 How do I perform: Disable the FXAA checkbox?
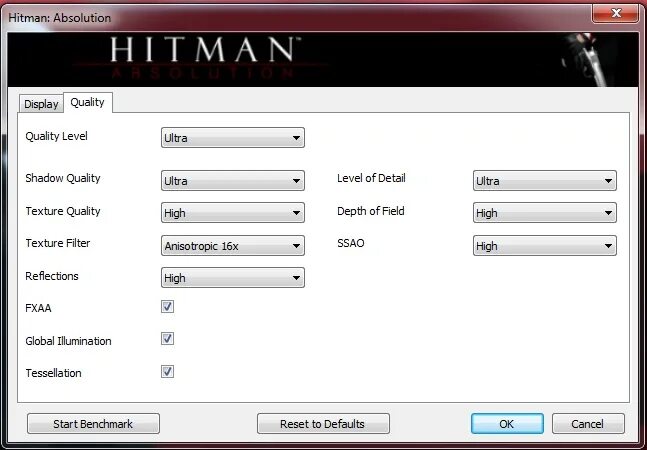tap(167, 306)
